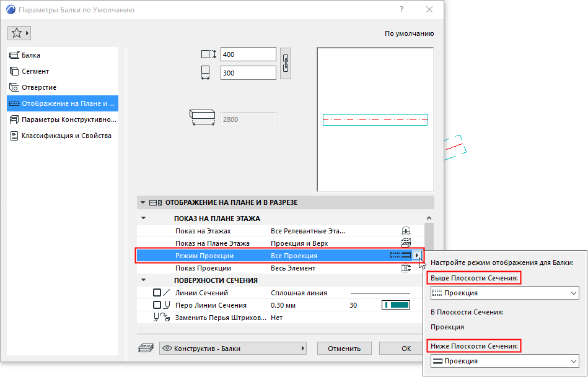The width and height of the screenshot is (588, 377).
Task: Select the Показ Проекции row
Action: point(281,268)
